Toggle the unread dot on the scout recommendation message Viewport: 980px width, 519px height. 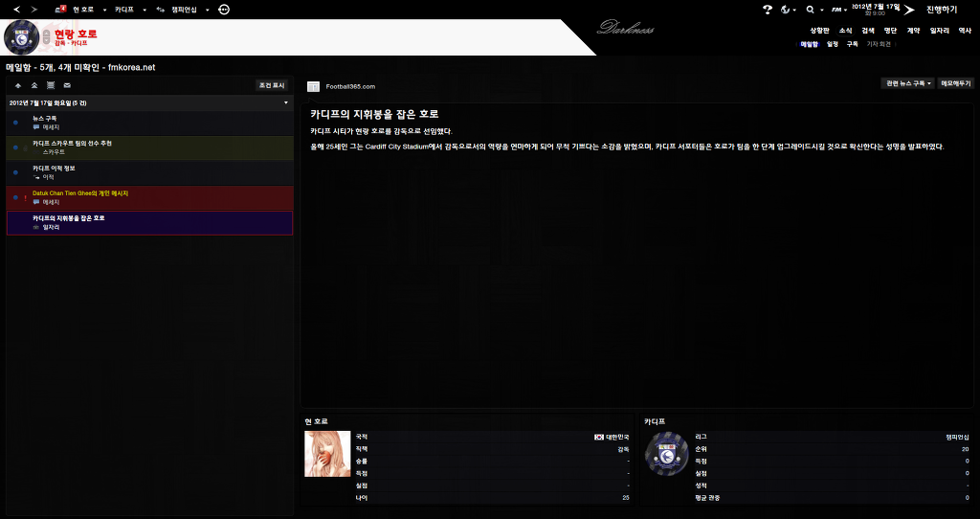[x=15, y=147]
